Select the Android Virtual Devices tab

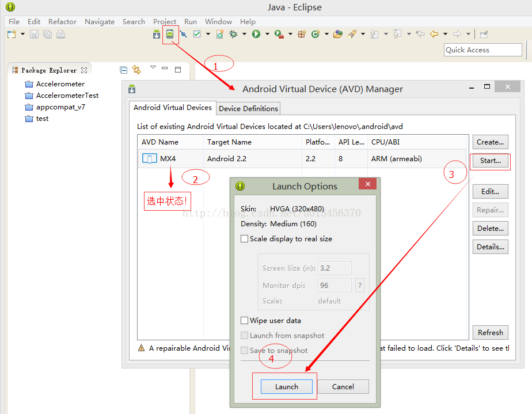click(173, 108)
